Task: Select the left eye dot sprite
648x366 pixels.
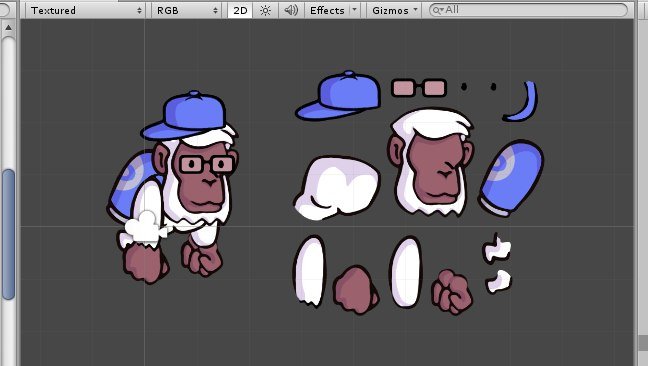Action: pos(464,86)
